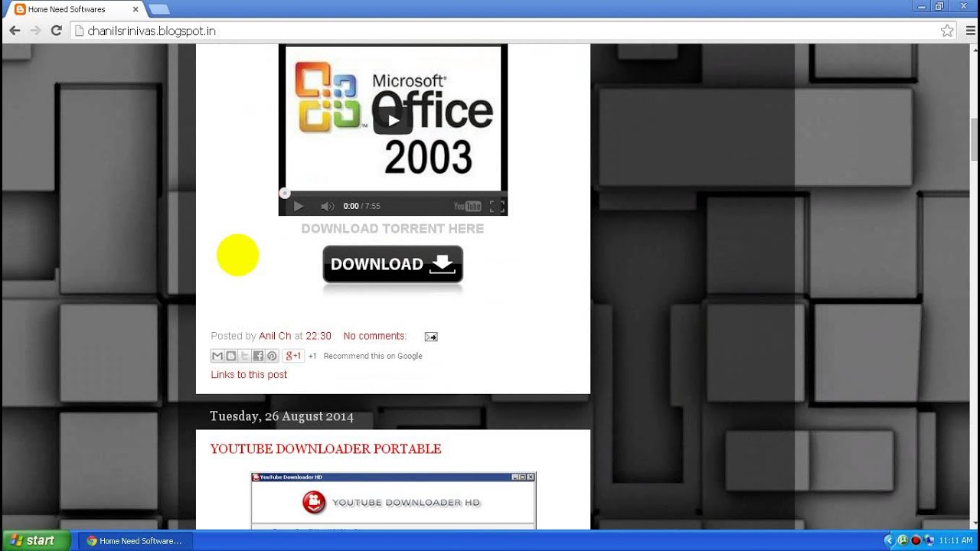980x551 pixels.
Task: Mute the video with the speaker icon
Action: point(328,206)
